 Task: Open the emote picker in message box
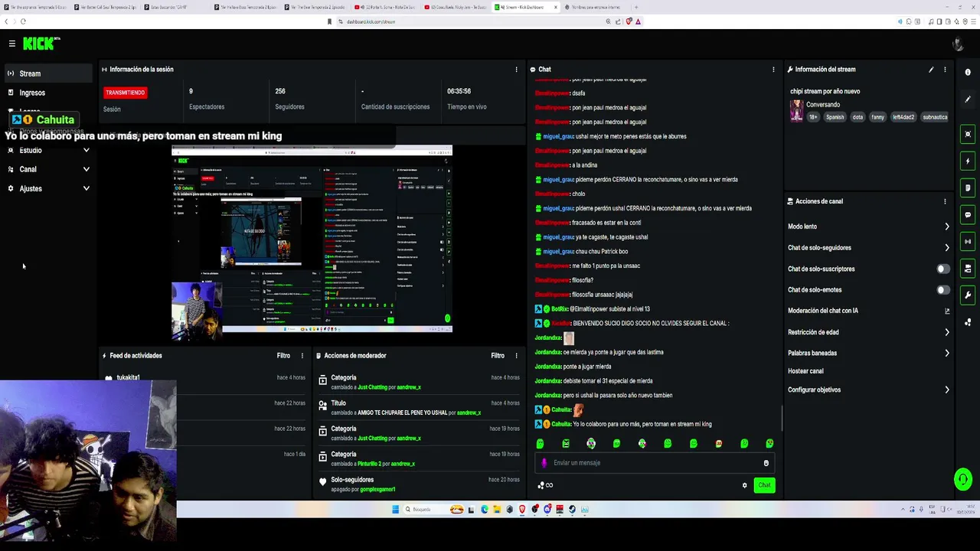[766, 463]
